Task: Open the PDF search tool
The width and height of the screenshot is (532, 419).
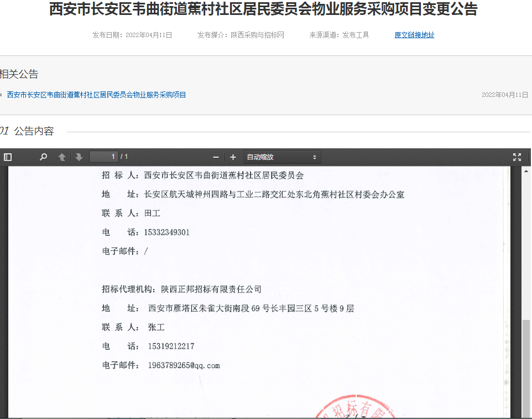Action: pyautogui.click(x=43, y=157)
